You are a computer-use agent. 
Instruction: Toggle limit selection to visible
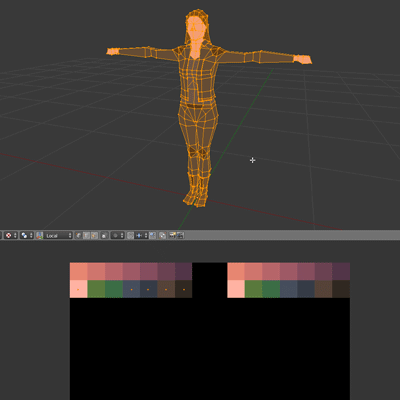point(104,235)
